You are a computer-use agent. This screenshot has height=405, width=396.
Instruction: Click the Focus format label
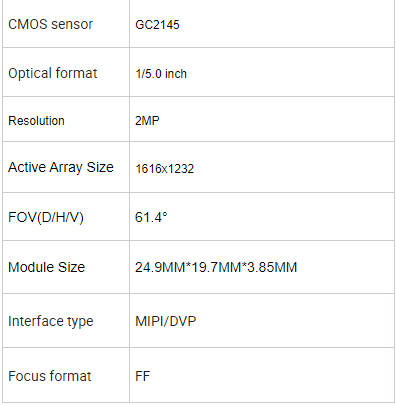click(x=50, y=376)
